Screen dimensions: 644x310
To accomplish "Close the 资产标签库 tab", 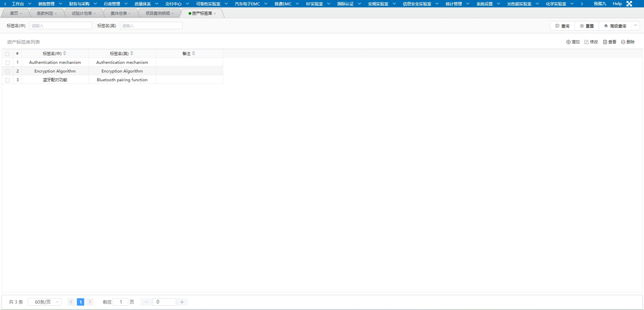I will pyautogui.click(x=215, y=14).
